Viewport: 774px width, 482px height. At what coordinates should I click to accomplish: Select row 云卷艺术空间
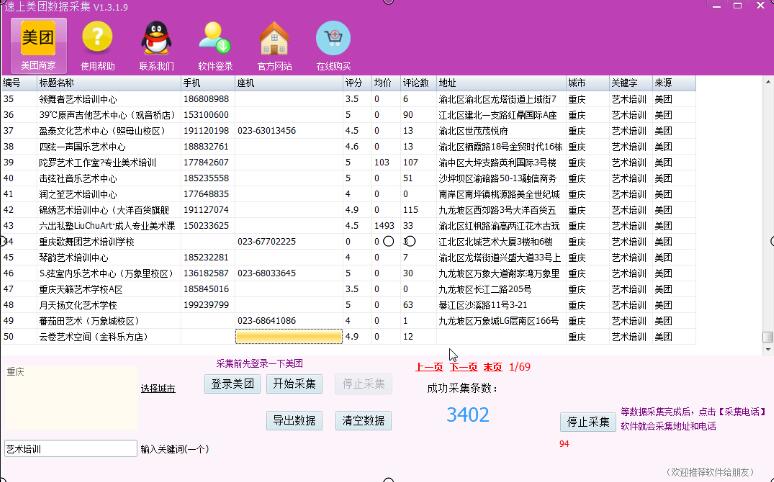point(348,336)
